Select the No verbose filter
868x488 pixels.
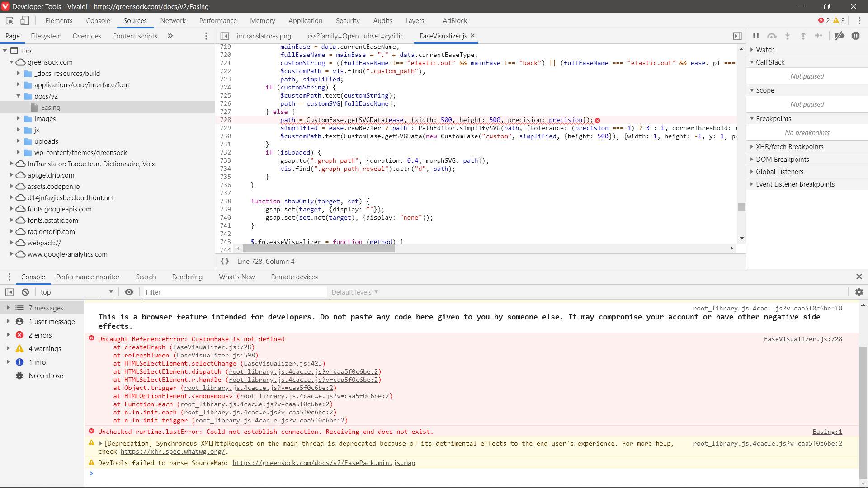coord(42,375)
